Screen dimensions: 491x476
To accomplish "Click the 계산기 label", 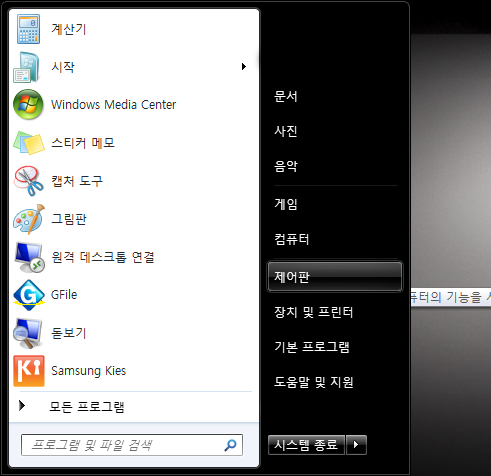I will pos(69,29).
